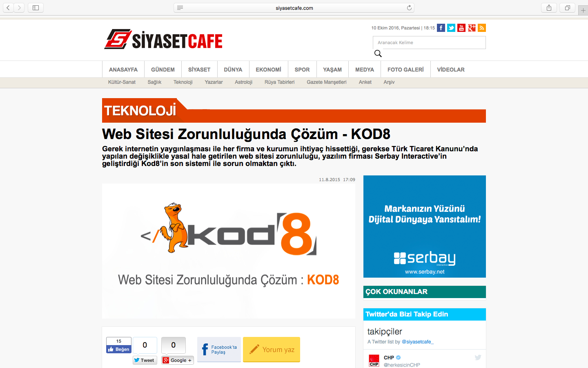Open the YAŞAM menu item
This screenshot has height=368, width=588.
(x=332, y=70)
